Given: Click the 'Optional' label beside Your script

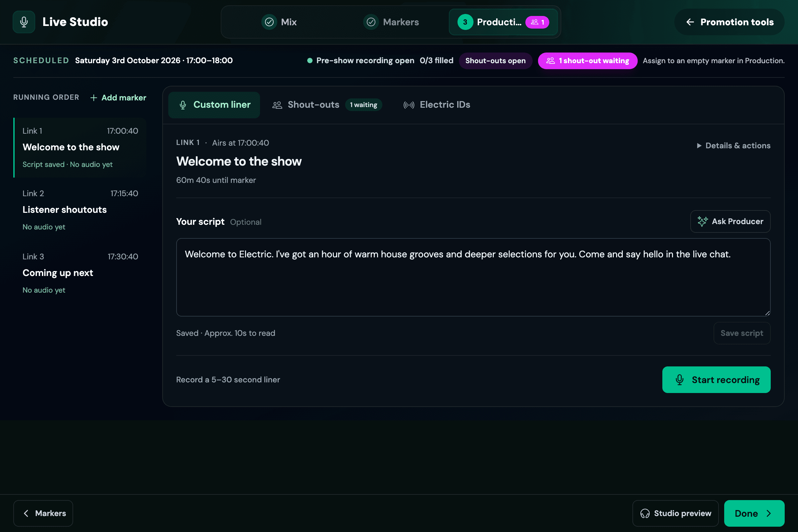Looking at the screenshot, I should 246,222.
